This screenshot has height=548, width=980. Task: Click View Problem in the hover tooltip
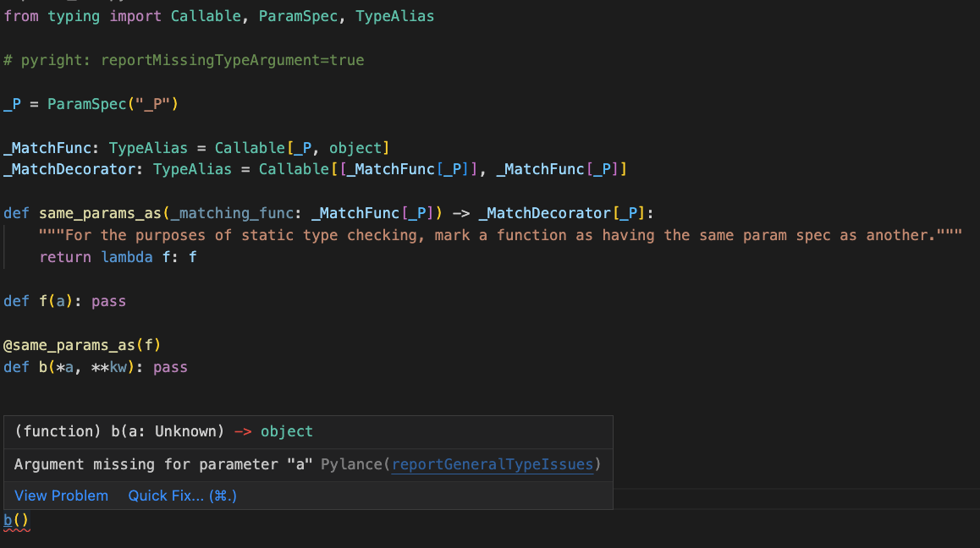pos(61,496)
